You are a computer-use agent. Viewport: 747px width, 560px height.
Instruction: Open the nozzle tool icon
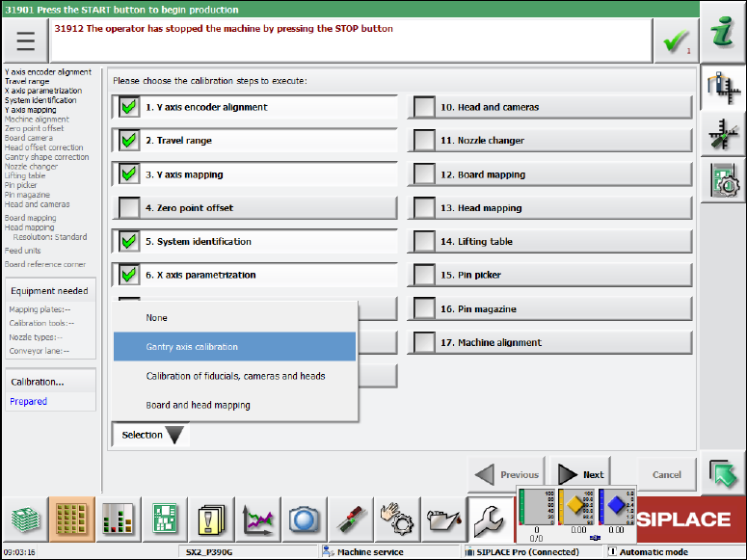(351, 519)
